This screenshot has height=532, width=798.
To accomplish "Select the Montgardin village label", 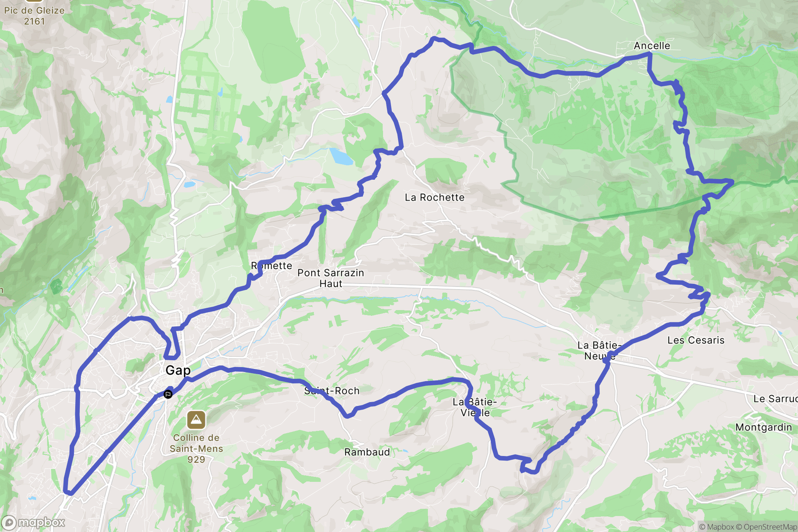I will tap(764, 427).
